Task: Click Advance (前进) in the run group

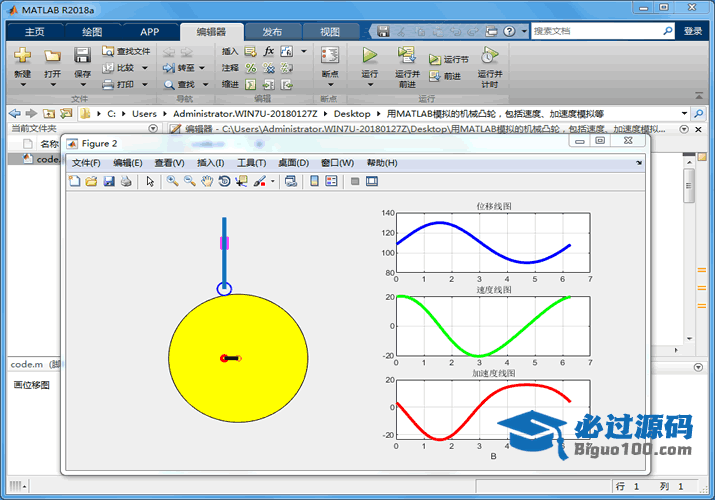Action: click(x=445, y=76)
